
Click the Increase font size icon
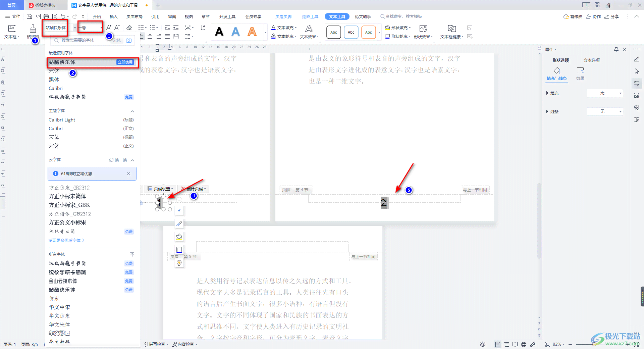(x=109, y=28)
